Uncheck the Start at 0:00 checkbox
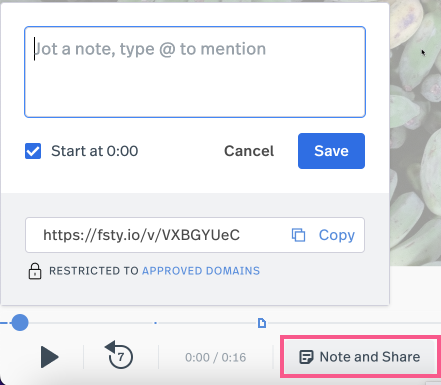The width and height of the screenshot is (441, 385). tap(33, 151)
